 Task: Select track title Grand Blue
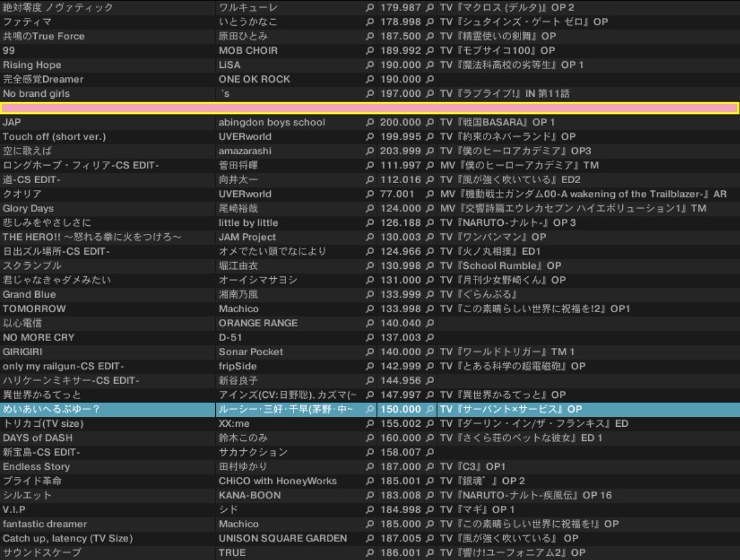(x=29, y=294)
